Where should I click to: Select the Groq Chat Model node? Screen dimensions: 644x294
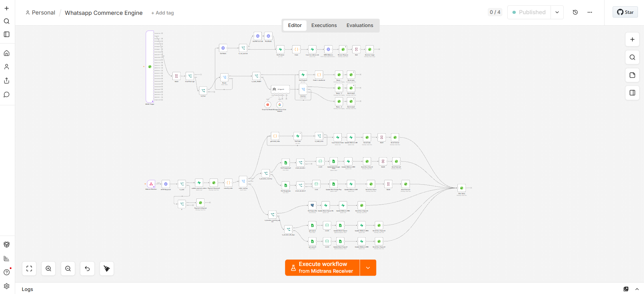tap(268, 105)
